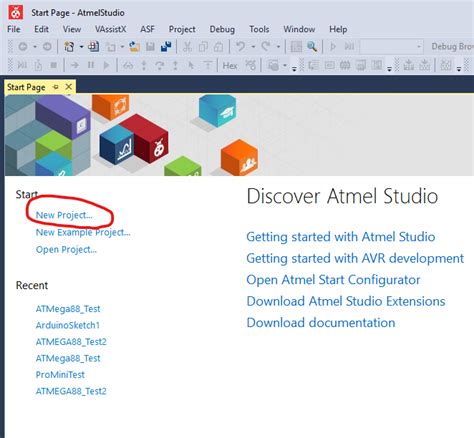Open the Navigate Backward history dropdown
The image size is (474, 438).
[35, 47]
